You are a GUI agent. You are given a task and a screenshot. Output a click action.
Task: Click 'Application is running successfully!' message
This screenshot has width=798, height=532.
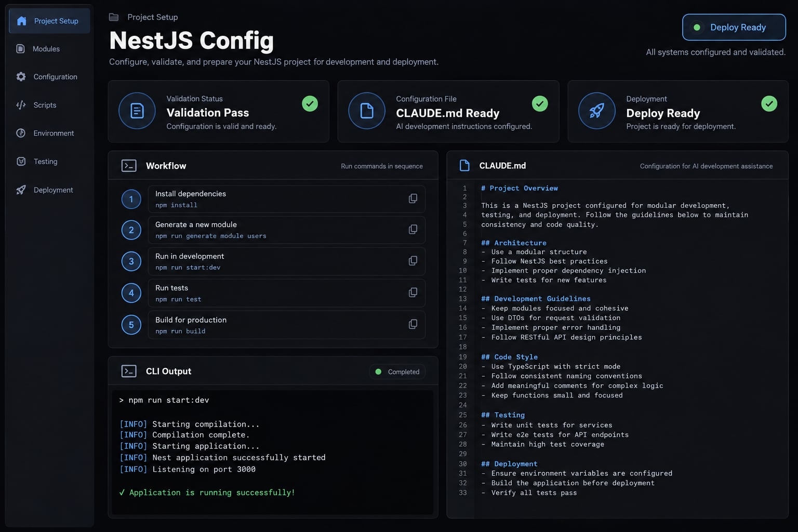click(x=207, y=493)
